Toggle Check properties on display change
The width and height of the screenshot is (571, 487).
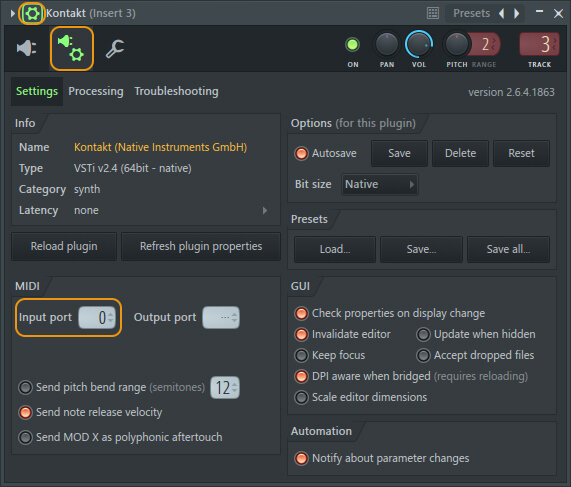[x=301, y=313]
